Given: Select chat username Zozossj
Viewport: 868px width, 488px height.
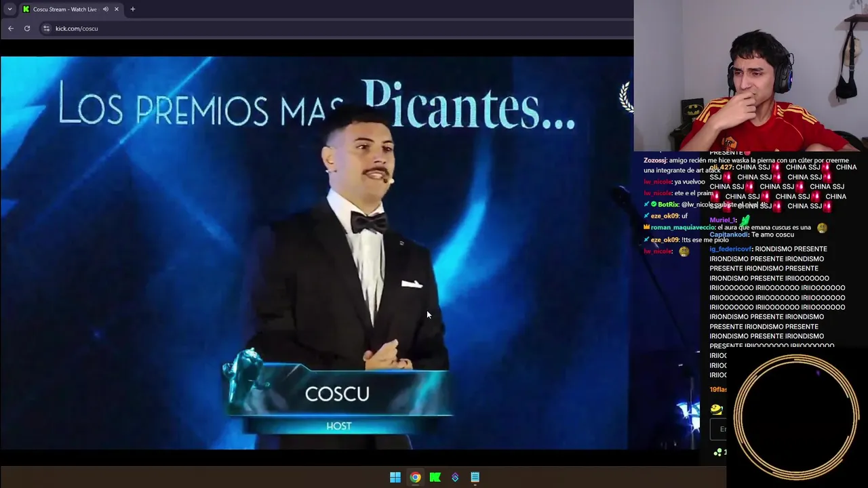Looking at the screenshot, I should click(655, 161).
